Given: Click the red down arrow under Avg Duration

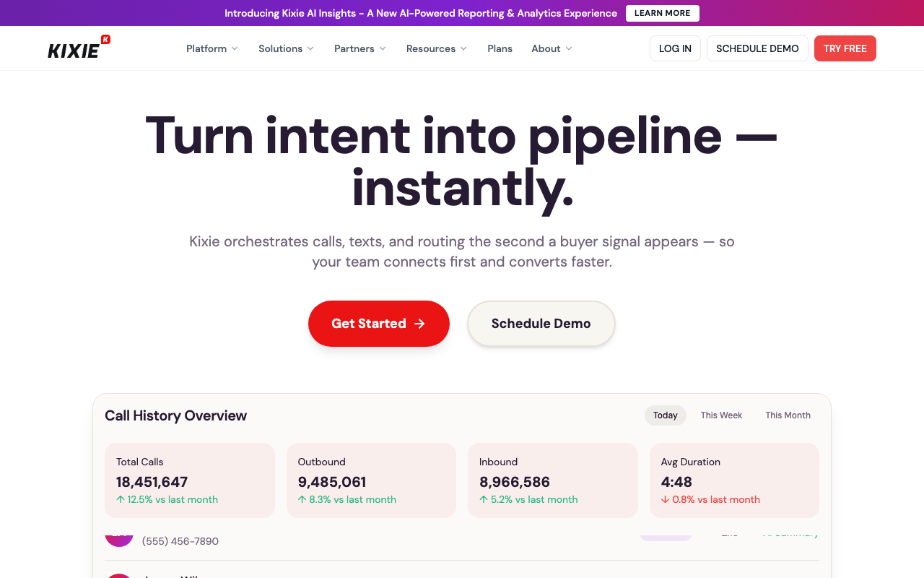Looking at the screenshot, I should pyautogui.click(x=666, y=499).
